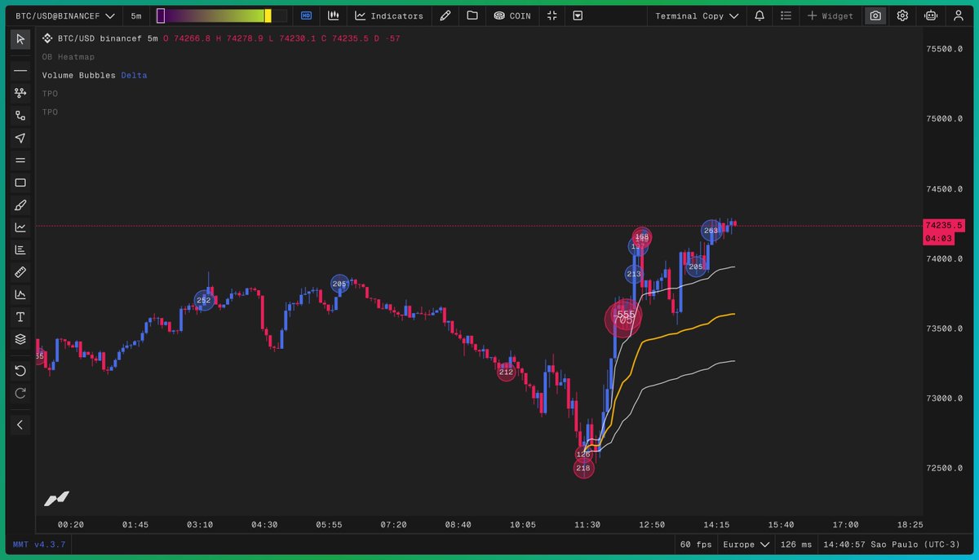
Task: Open the Terminal Copy layout dropdown
Action: click(x=697, y=15)
